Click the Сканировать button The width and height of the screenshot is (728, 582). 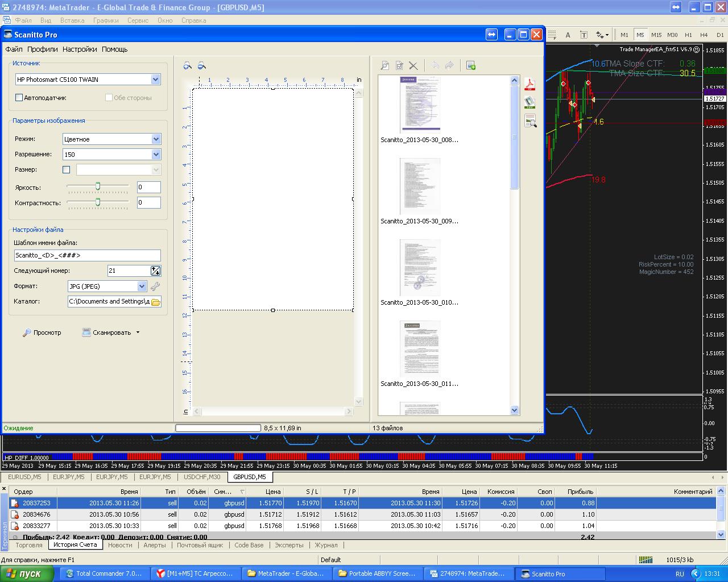pos(111,332)
